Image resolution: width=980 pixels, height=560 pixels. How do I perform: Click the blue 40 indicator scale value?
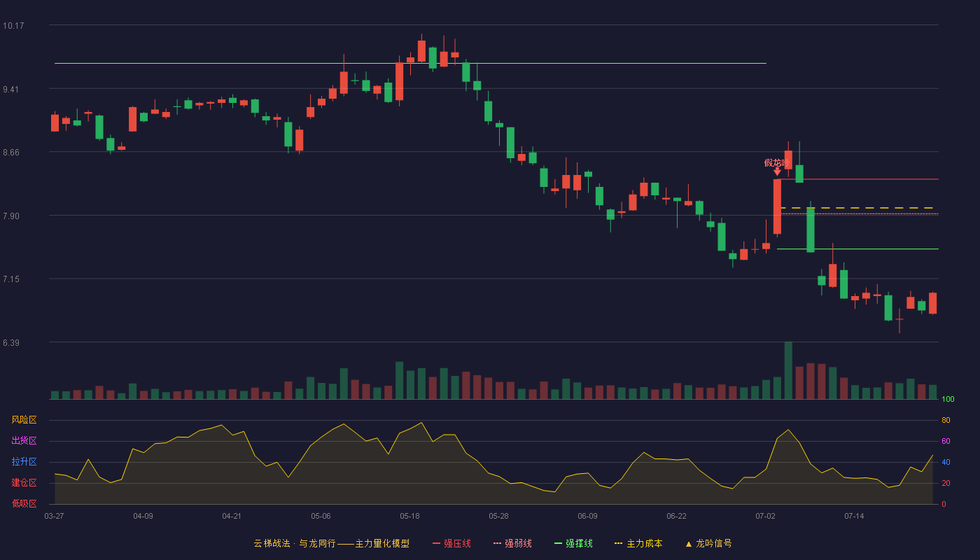pyautogui.click(x=946, y=462)
